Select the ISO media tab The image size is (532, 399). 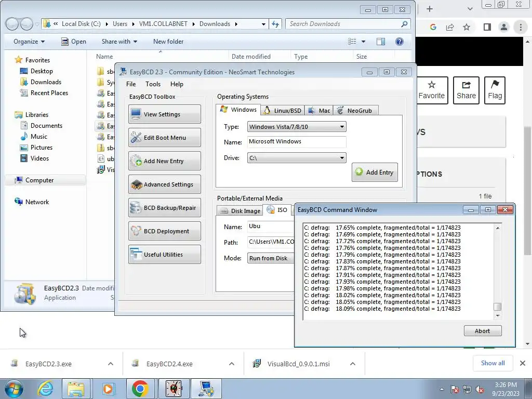tap(277, 210)
